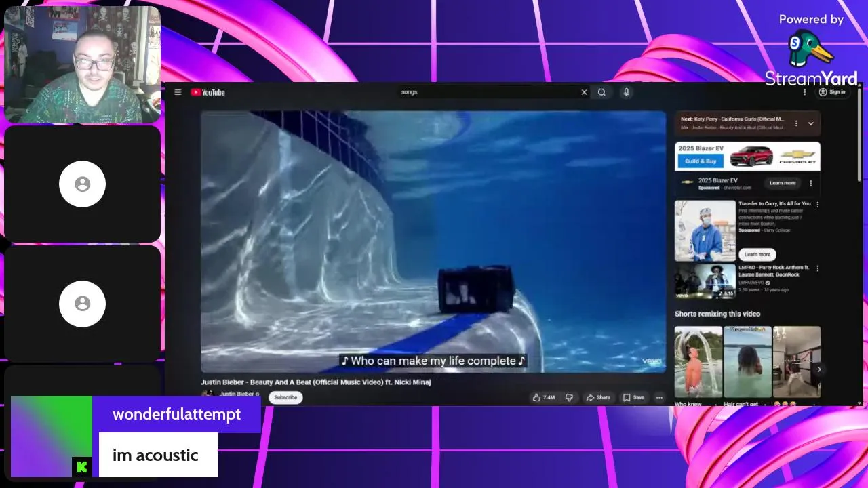Click the Build & Buy ad button
Image resolution: width=868 pixels, height=488 pixels.
[701, 161]
